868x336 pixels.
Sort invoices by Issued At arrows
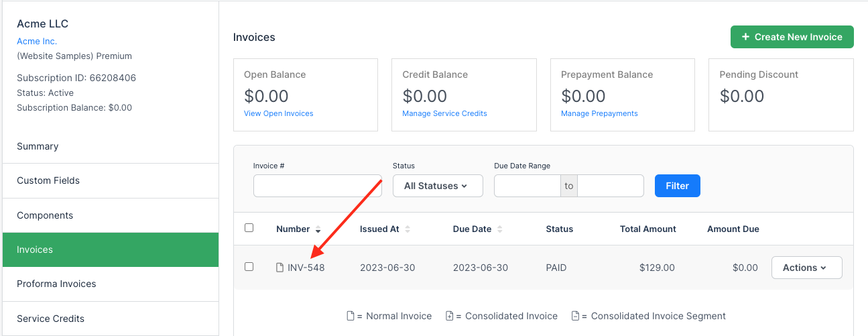tap(408, 229)
